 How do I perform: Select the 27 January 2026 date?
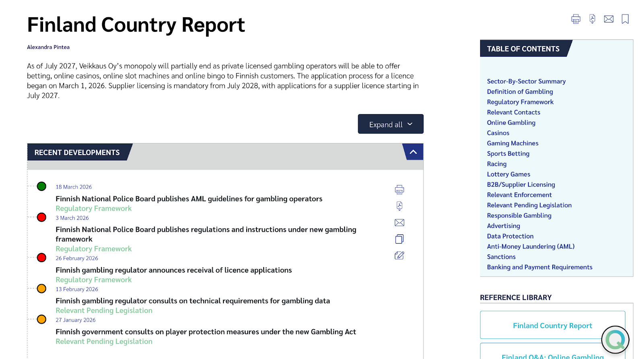pos(76,320)
